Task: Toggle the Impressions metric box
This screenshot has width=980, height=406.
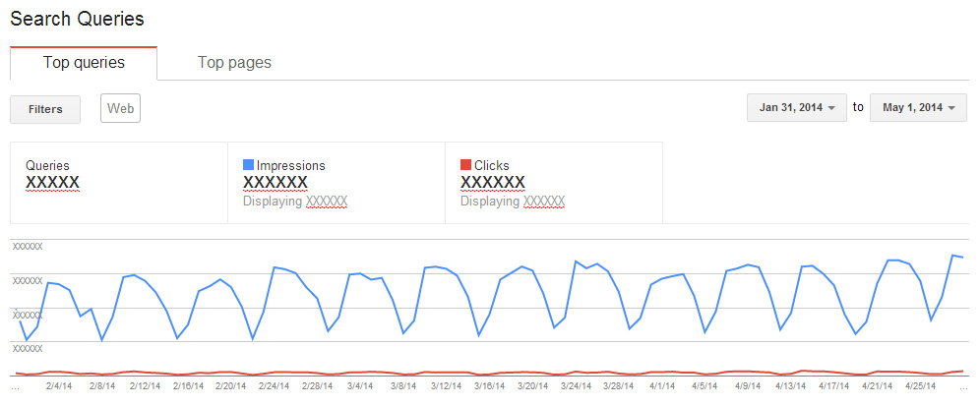Action: pyautogui.click(x=337, y=183)
